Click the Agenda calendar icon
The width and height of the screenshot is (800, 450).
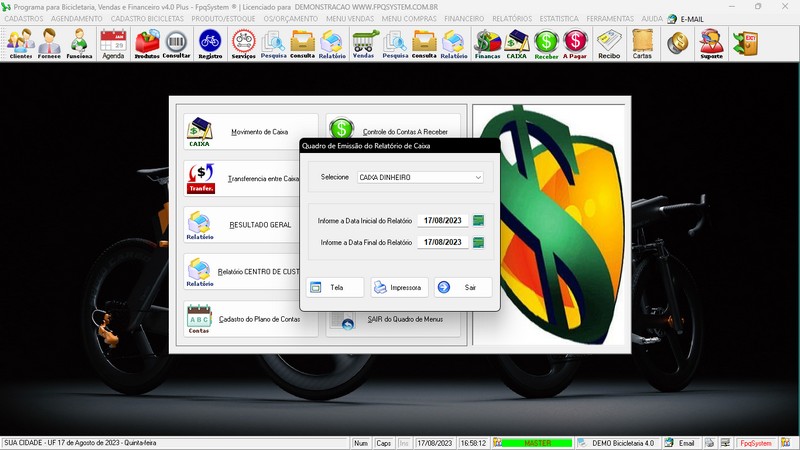tap(113, 43)
